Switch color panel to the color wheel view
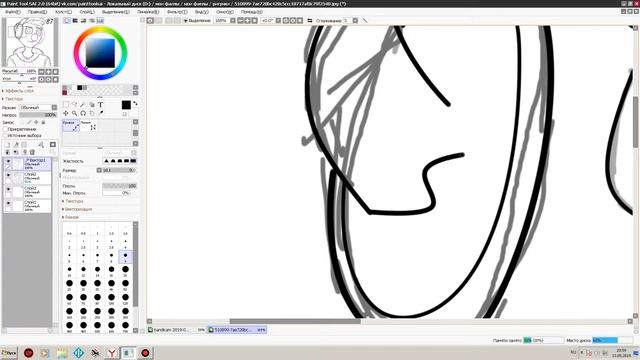 click(67, 20)
